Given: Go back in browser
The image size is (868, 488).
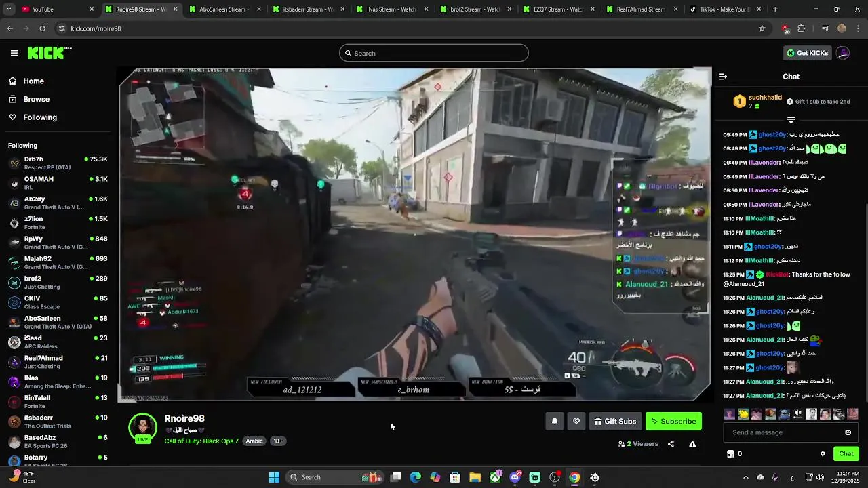Looking at the screenshot, I should [9, 28].
